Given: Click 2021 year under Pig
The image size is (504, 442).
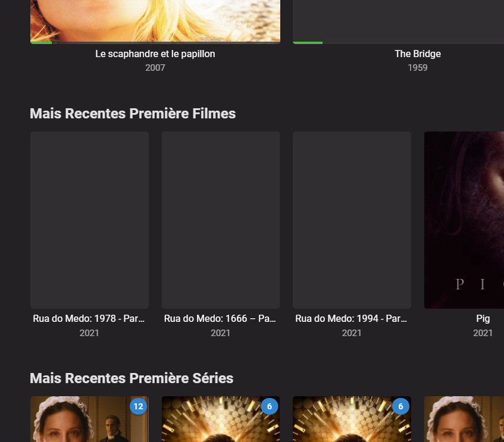Looking at the screenshot, I should pos(483,333).
